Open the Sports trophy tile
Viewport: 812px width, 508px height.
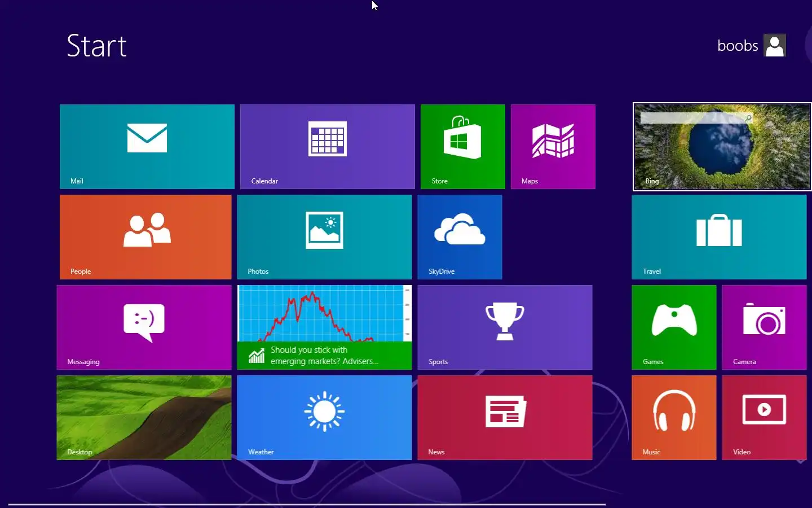coord(505,327)
